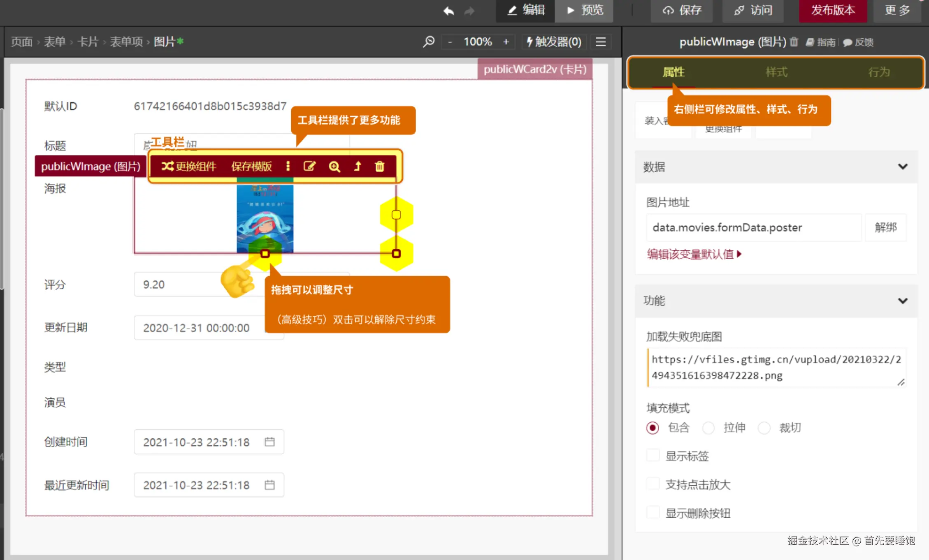Delete component via toolbar trash icon
This screenshot has height=560, width=929.
[379, 166]
